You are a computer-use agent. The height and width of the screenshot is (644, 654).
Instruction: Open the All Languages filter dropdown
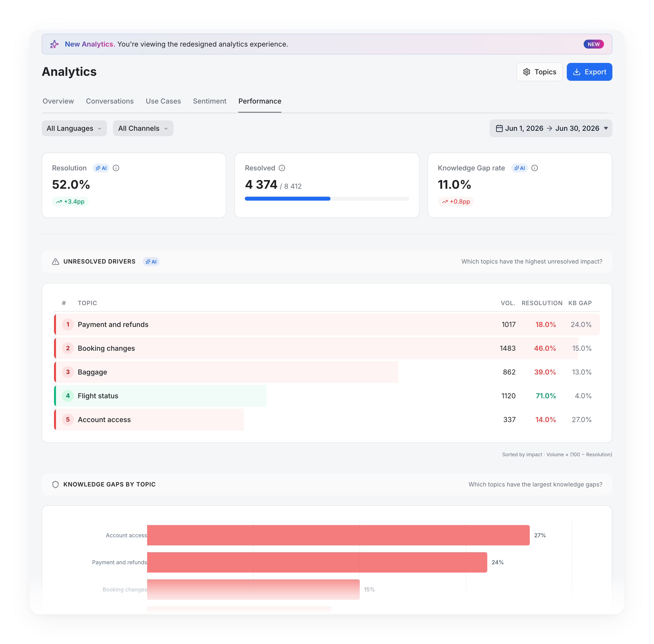(x=74, y=128)
